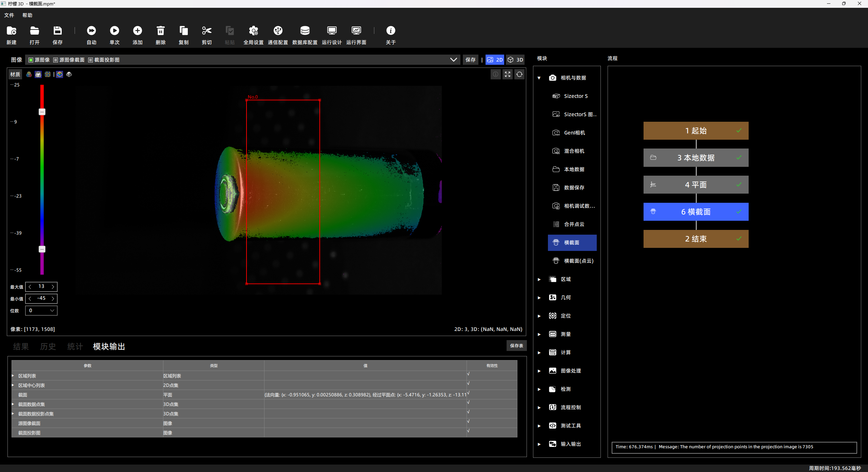Image resolution: width=868 pixels, height=472 pixels.
Task: Click upper color-scale slider handle
Action: [x=42, y=112]
